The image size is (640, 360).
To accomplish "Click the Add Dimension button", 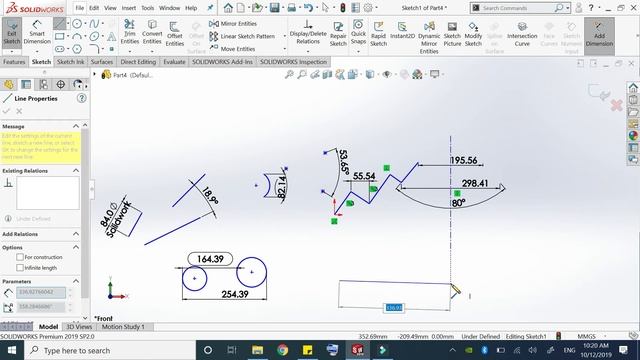I will [x=599, y=35].
